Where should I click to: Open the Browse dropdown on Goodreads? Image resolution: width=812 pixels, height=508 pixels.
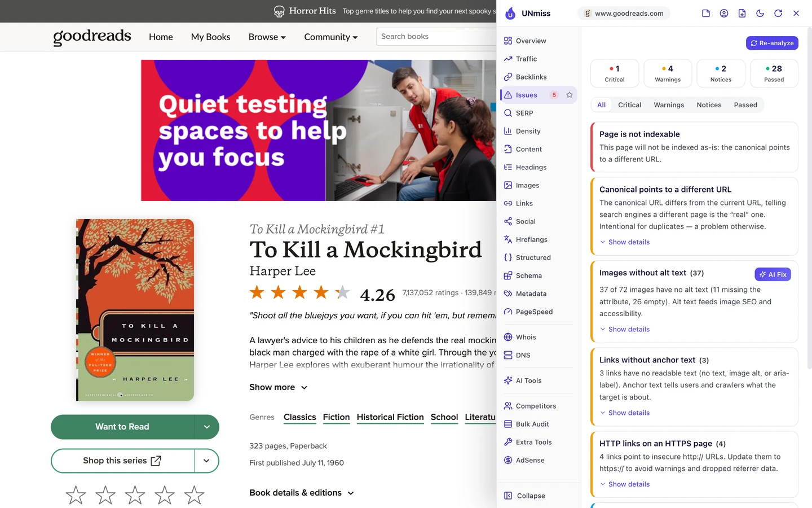(x=267, y=37)
